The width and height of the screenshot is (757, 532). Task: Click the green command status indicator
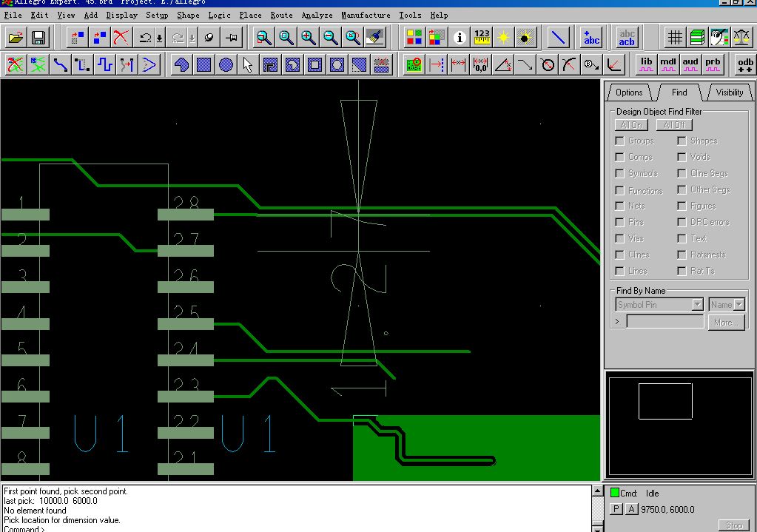pos(615,493)
